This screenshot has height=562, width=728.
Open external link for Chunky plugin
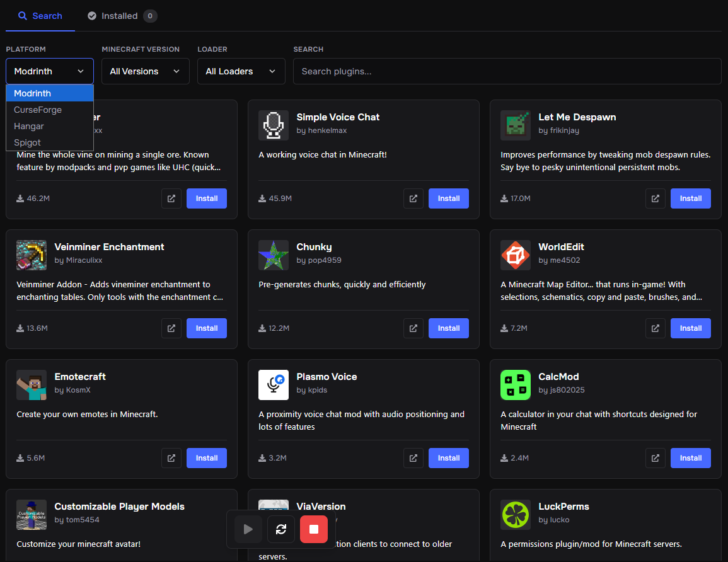point(413,328)
